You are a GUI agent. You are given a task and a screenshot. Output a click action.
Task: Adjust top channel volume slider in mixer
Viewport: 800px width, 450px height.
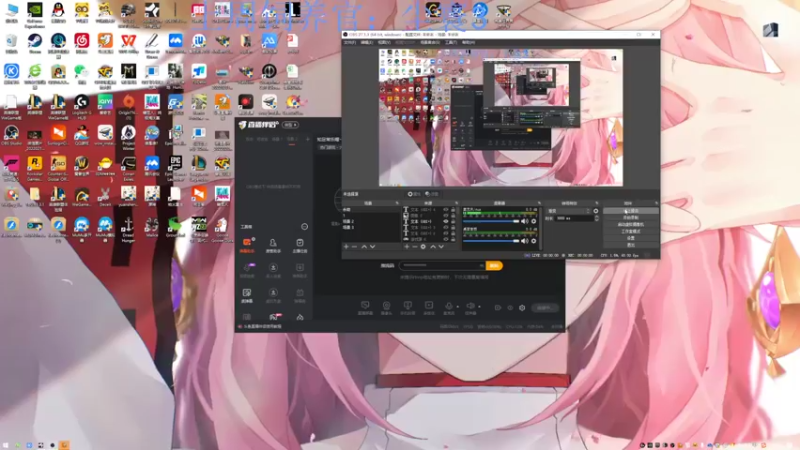pyautogui.click(x=491, y=221)
